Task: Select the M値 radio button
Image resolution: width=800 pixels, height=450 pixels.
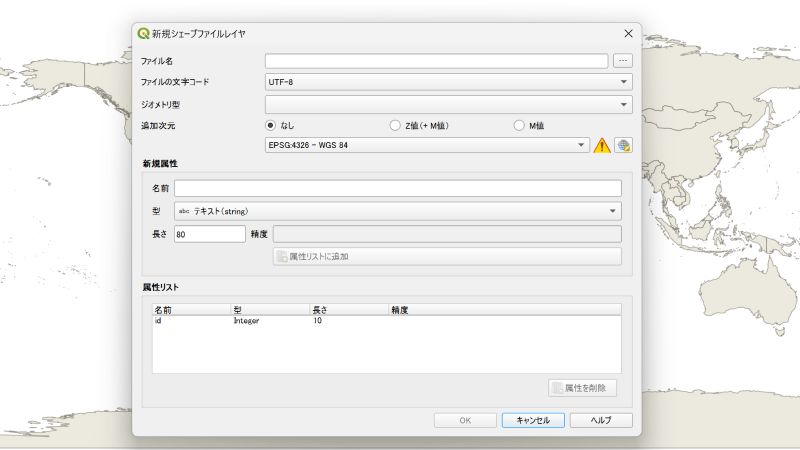Action: (x=519, y=126)
